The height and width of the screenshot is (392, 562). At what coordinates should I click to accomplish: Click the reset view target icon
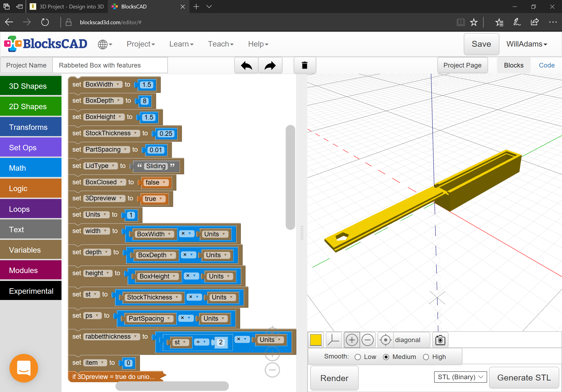(x=385, y=340)
